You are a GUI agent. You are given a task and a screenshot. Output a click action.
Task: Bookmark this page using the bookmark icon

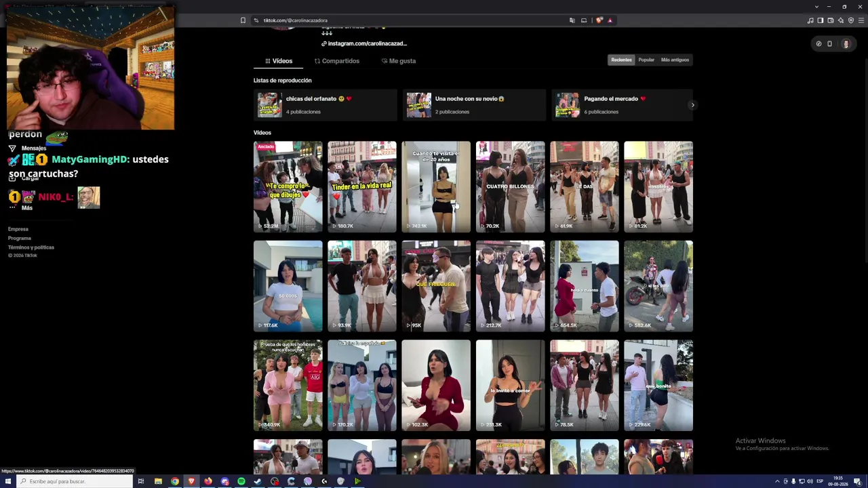pyautogui.click(x=243, y=20)
